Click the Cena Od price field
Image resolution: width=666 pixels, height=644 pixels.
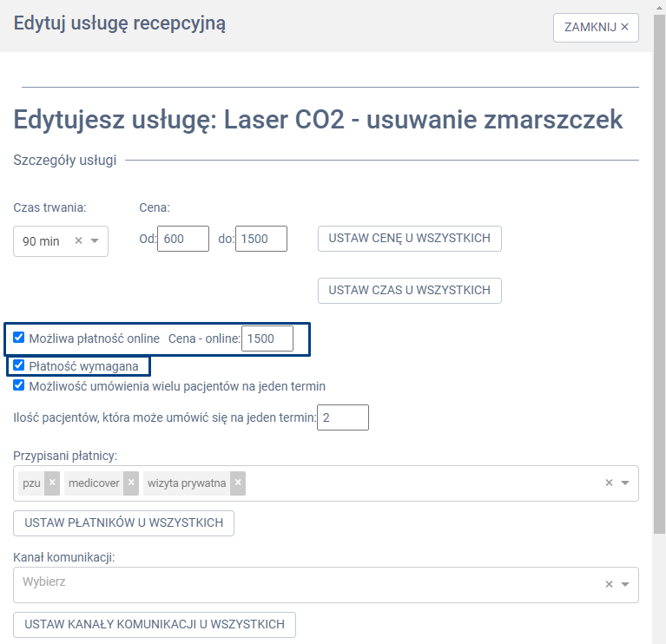(183, 239)
